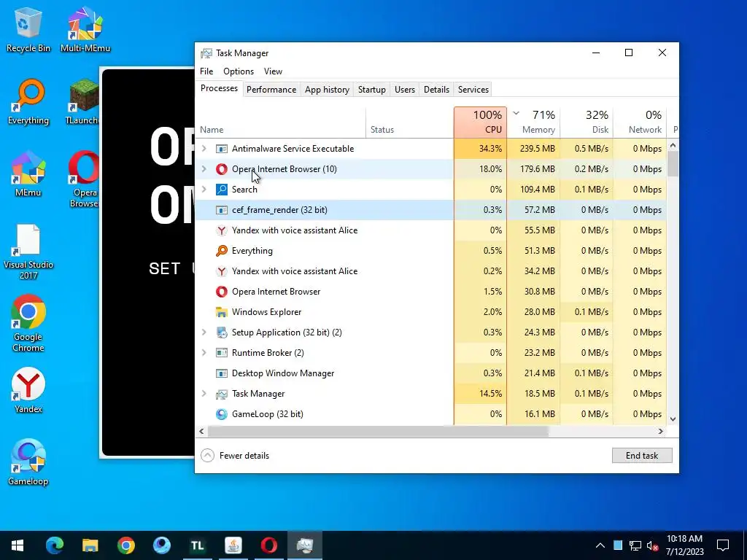747x560 pixels.
Task: Expand the Antimalware Service Executable group
Action: pos(204,149)
